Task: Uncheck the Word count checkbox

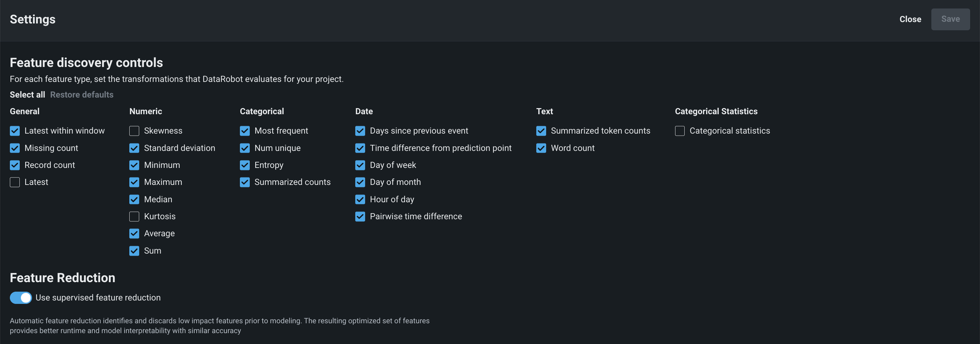Action: pos(541,148)
